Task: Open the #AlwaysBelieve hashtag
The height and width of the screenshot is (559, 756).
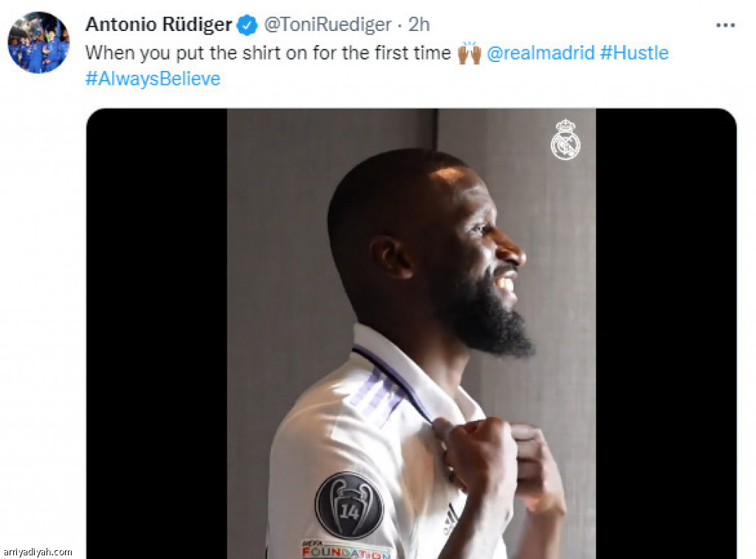Action: click(153, 78)
